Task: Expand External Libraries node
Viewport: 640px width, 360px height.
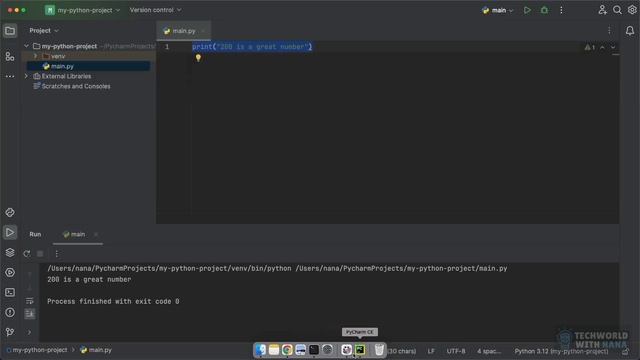Action: 27,76
